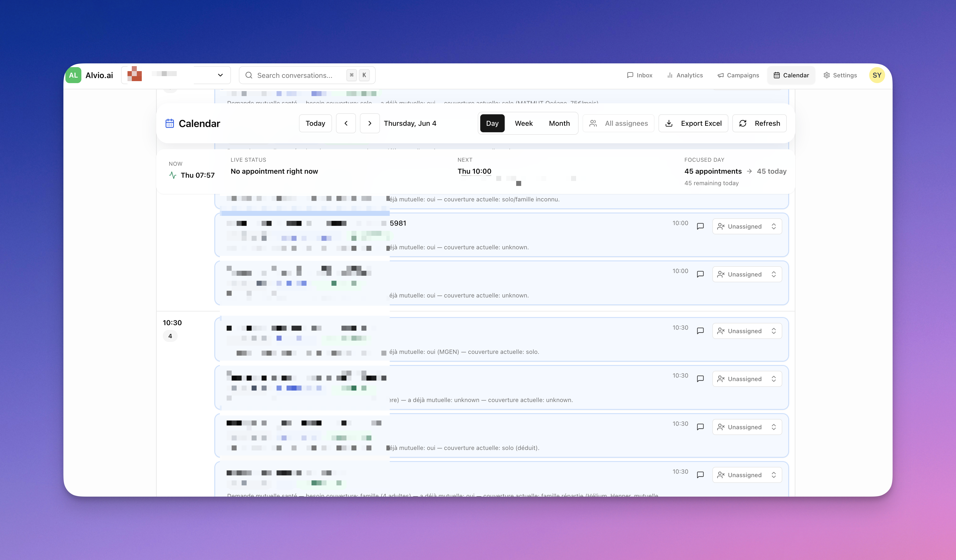Click the 4 count badge under 10:30

(x=170, y=336)
